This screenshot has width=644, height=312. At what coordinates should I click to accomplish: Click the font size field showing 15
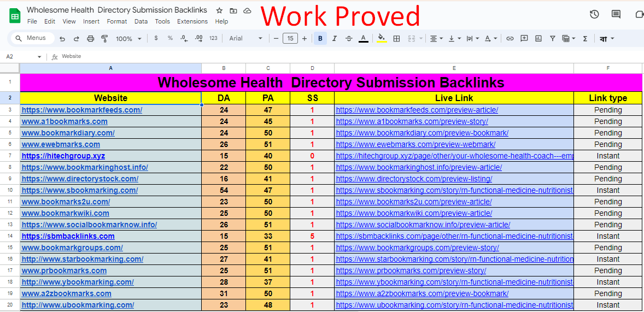click(290, 39)
